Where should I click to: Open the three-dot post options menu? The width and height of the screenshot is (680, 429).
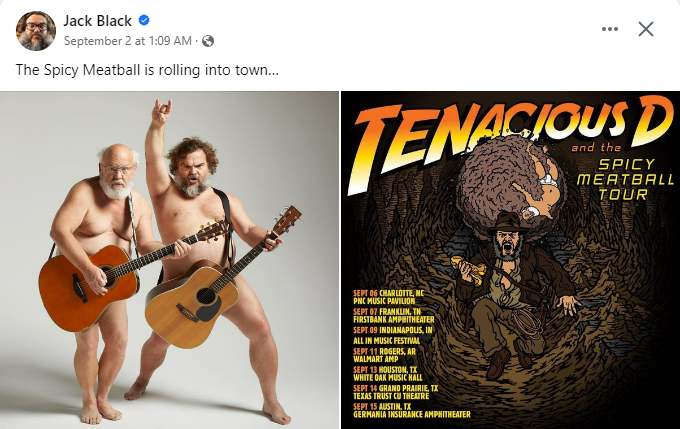pyautogui.click(x=610, y=29)
